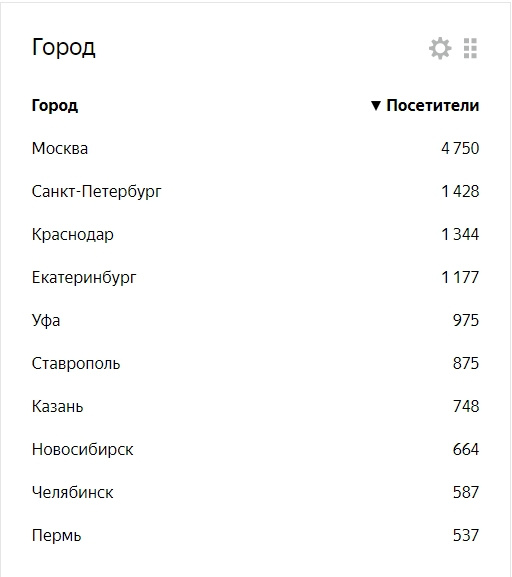The width and height of the screenshot is (512, 577).
Task: Open Казань in the table
Action: coord(57,406)
